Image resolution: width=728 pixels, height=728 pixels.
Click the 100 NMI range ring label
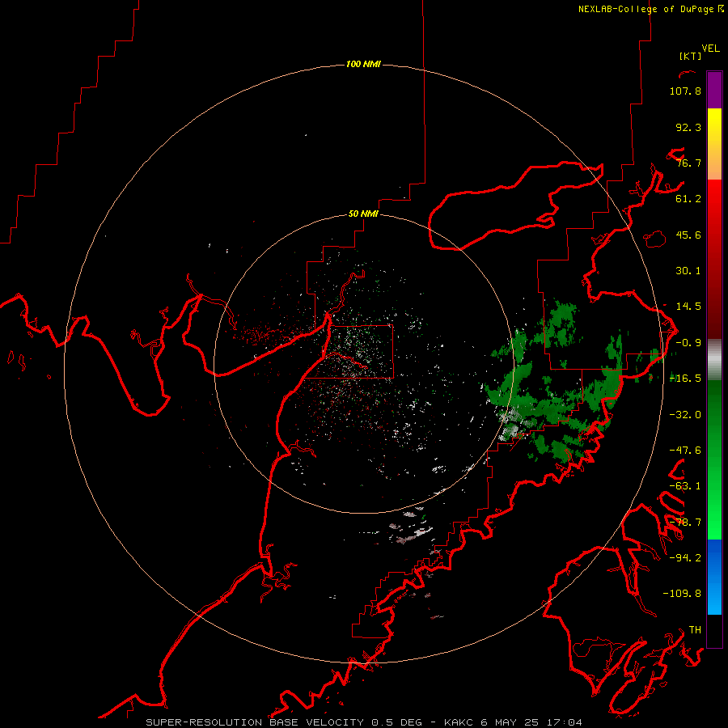(363, 64)
